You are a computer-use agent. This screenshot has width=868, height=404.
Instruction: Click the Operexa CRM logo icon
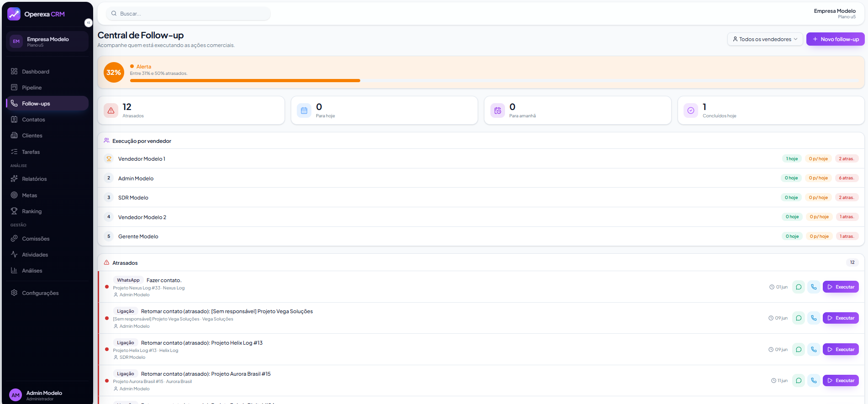(x=14, y=14)
